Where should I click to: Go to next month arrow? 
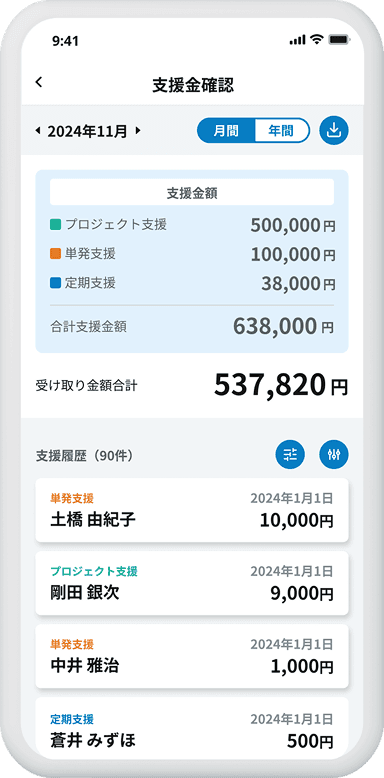click(x=138, y=131)
